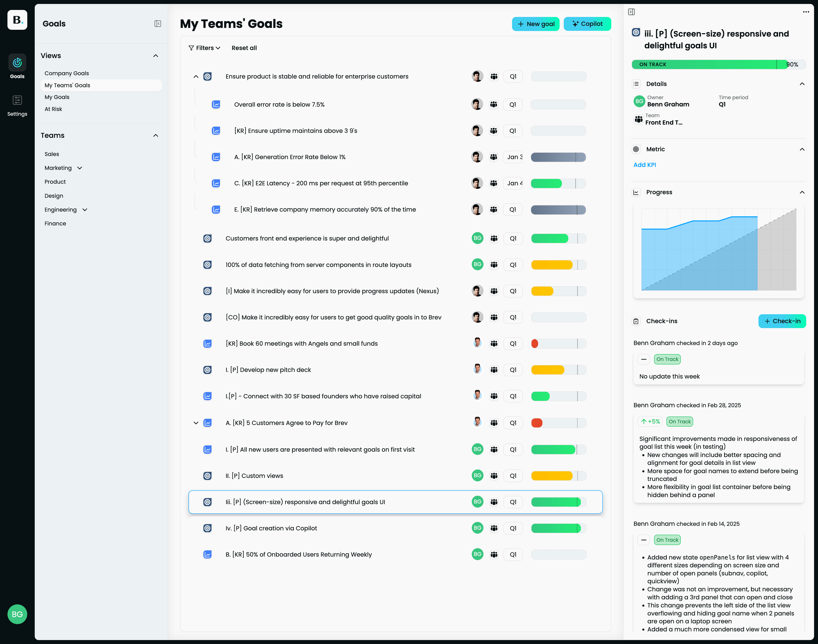Open Company Goals view
Viewport: 818px width, 644px height.
click(x=67, y=73)
